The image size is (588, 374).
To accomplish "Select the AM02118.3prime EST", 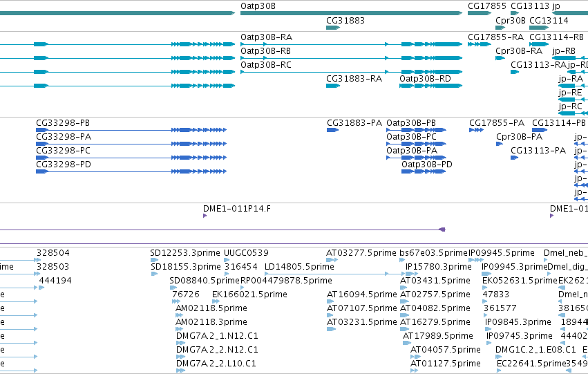I will [x=211, y=322].
